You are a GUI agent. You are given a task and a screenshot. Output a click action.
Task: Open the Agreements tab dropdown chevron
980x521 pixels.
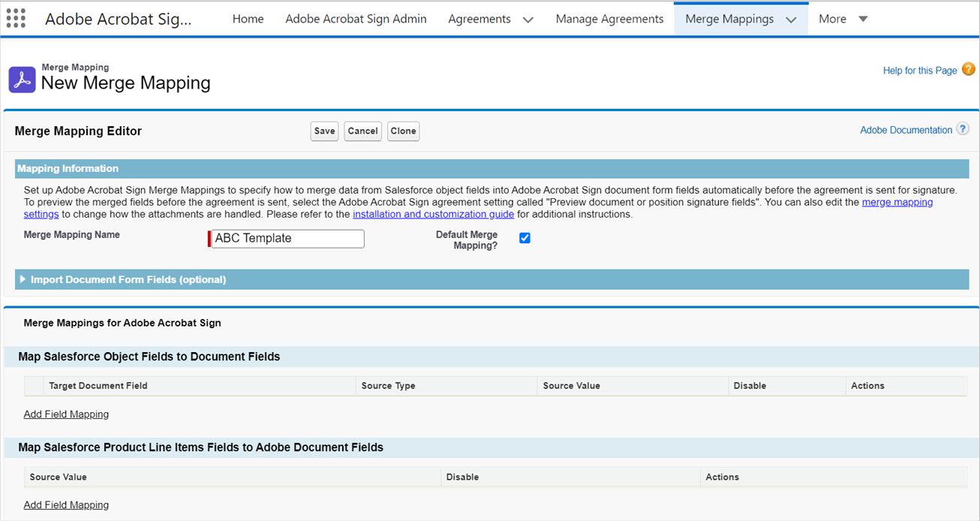(528, 20)
